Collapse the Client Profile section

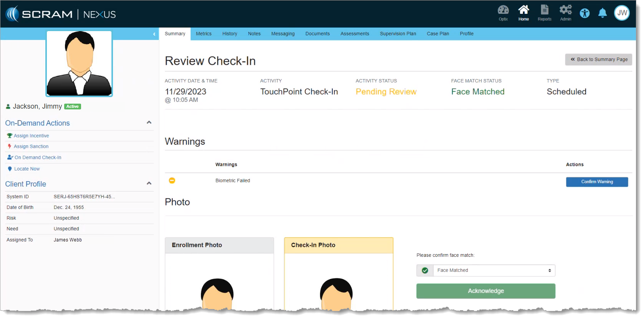tap(149, 183)
